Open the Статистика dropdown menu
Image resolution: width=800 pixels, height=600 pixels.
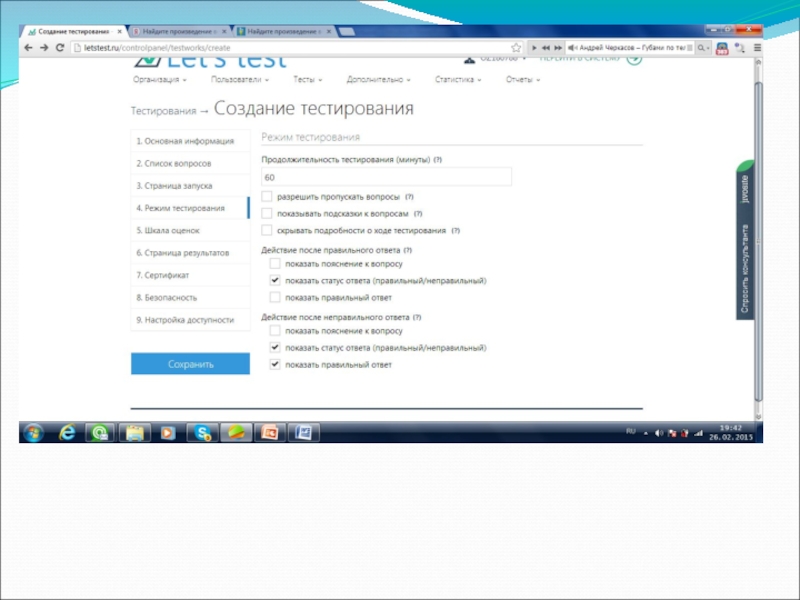click(458, 80)
